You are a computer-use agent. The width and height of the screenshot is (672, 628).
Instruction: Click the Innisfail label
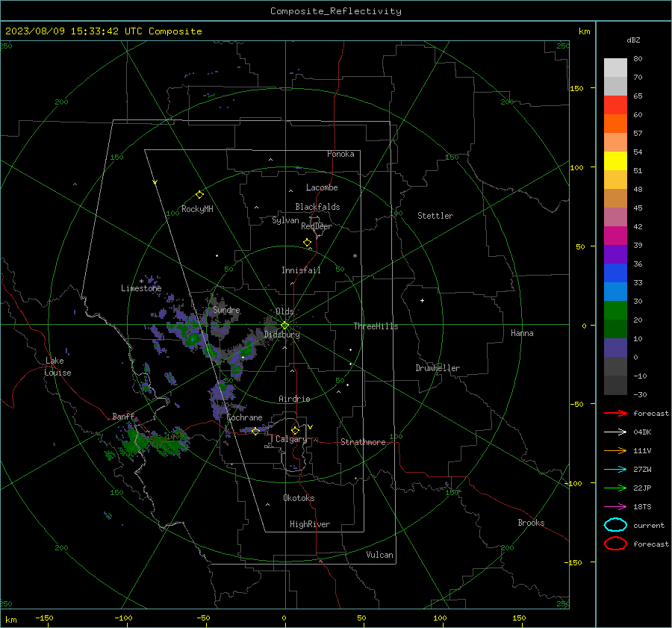[x=301, y=270]
